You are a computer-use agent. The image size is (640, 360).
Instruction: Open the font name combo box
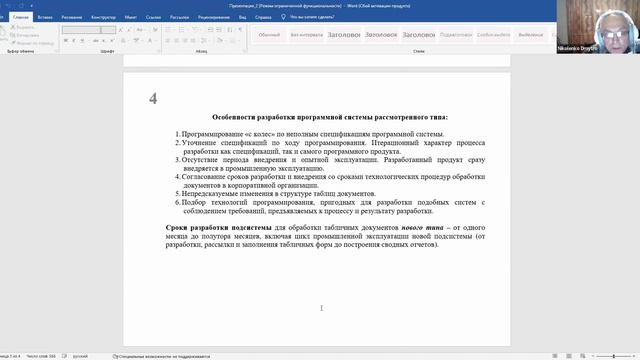coord(81,29)
